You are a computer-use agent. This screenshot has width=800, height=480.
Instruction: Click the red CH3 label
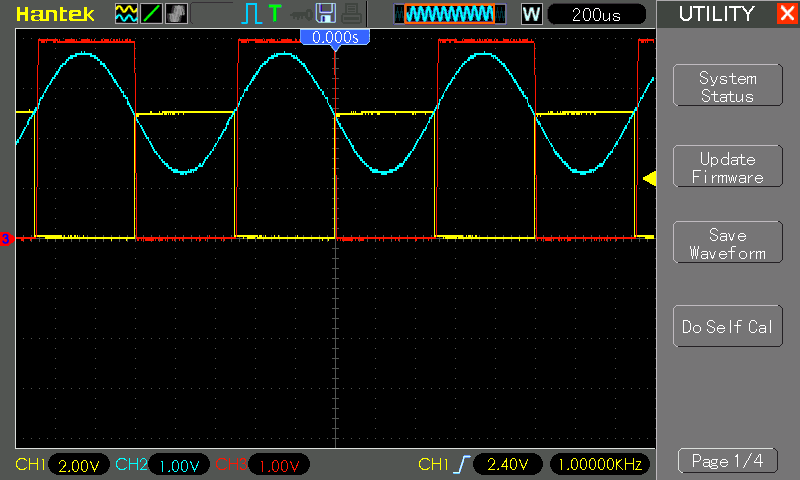pos(231,464)
